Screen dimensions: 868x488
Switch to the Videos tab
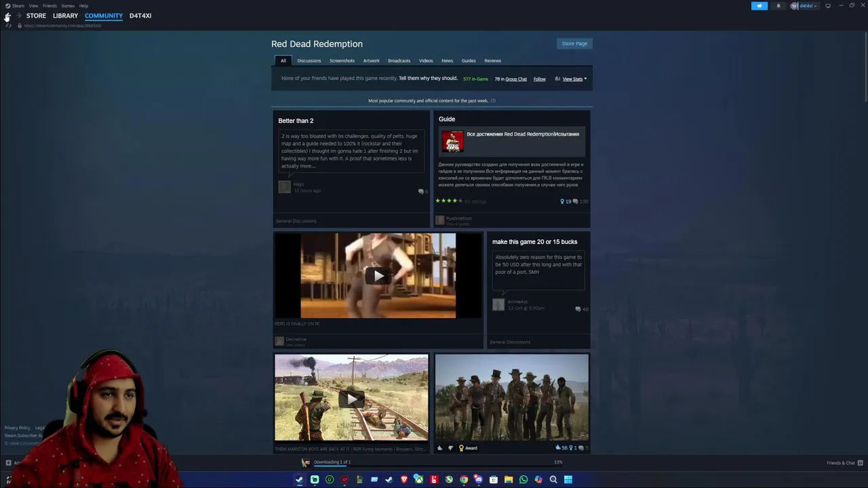(x=426, y=61)
